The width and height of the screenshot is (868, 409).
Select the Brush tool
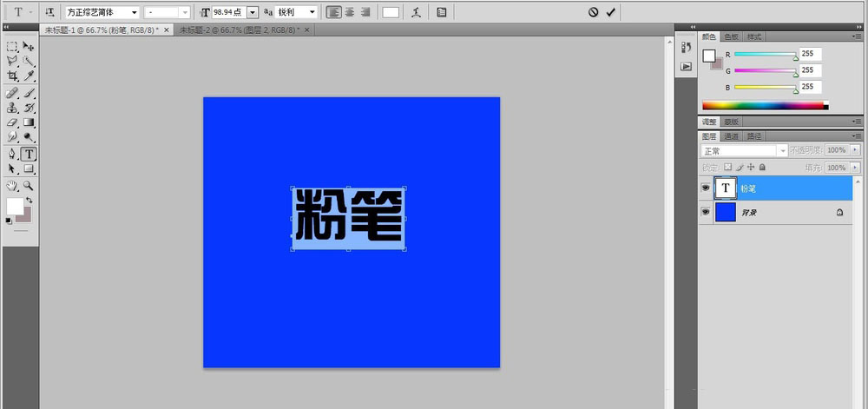tap(29, 93)
